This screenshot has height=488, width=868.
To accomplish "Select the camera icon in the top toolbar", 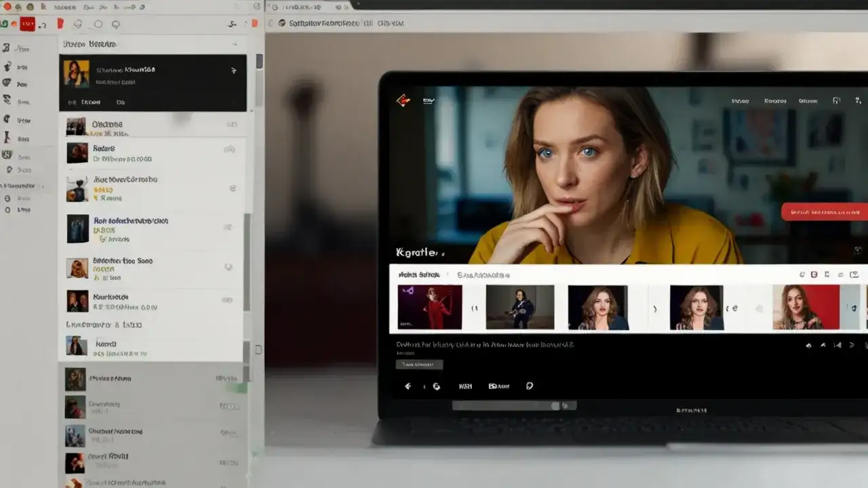I will [x=78, y=24].
